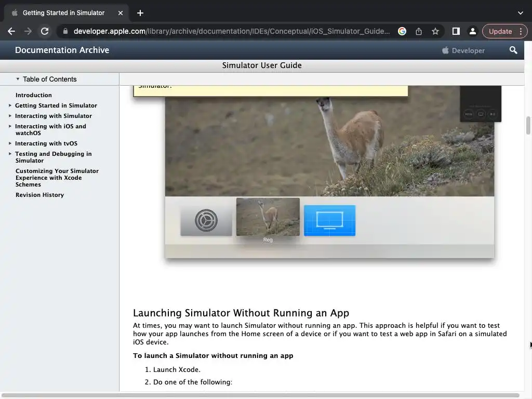Click the lock icon in address bar
Viewport: 532px width, 399px height.
click(65, 31)
